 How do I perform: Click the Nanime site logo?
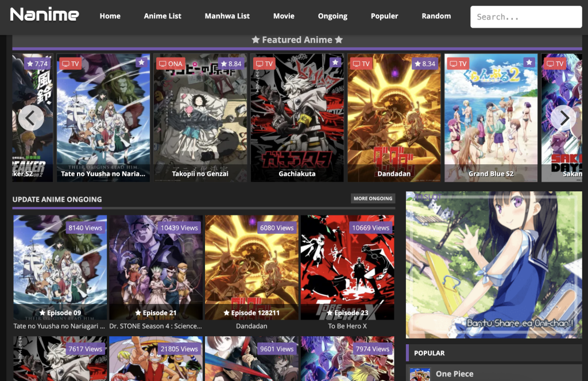coord(44,15)
